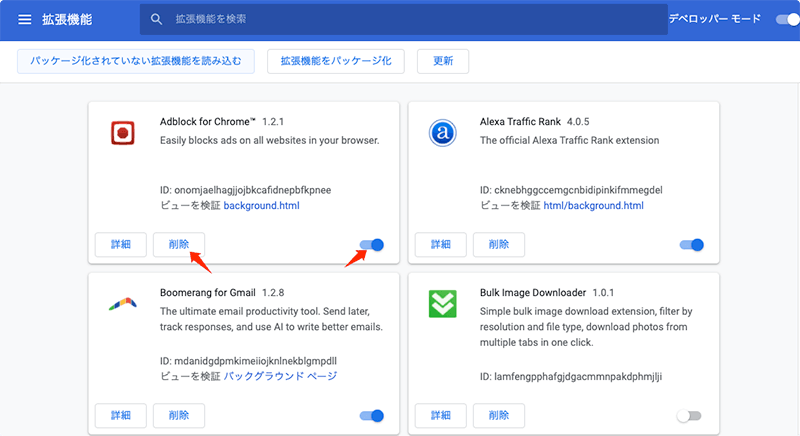Click Alexa version 4.0.5 text
The width and height of the screenshot is (800, 436).
pyautogui.click(x=578, y=122)
